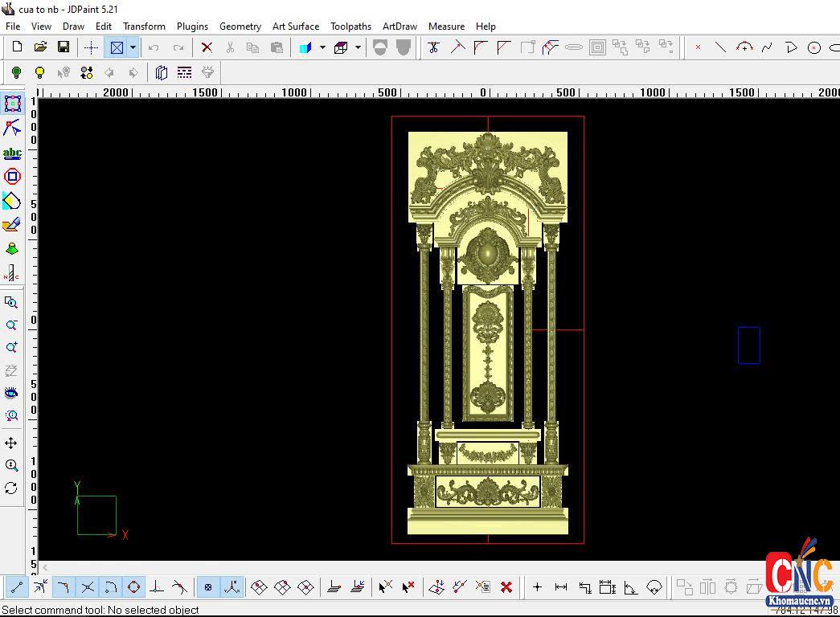This screenshot has width=840, height=617.
Task: Open the Toolpaths menu
Action: click(x=350, y=26)
